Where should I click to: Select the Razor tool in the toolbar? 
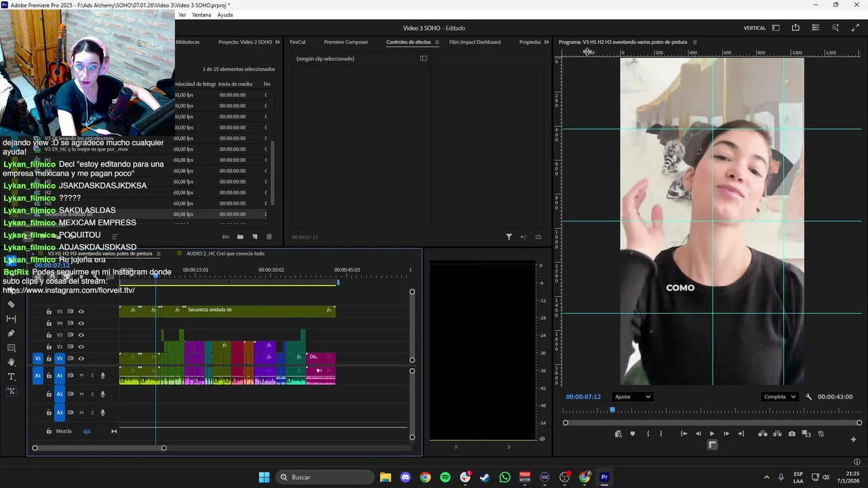(x=11, y=304)
